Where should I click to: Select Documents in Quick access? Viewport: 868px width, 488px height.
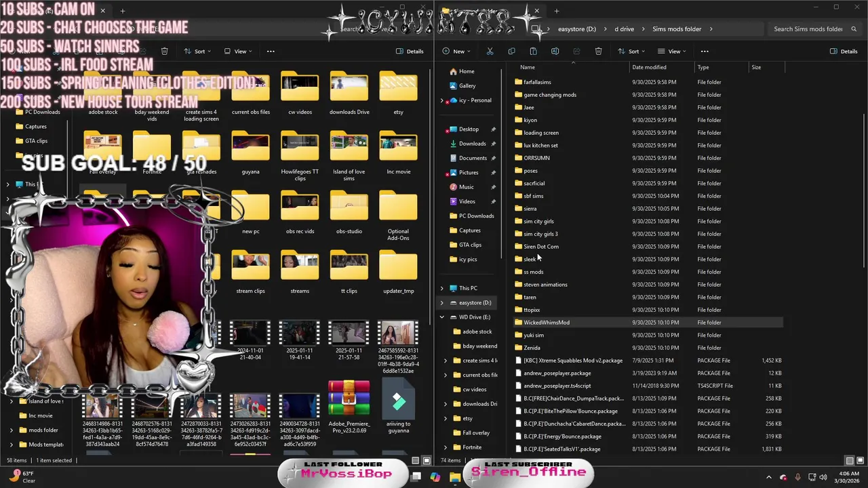point(473,158)
